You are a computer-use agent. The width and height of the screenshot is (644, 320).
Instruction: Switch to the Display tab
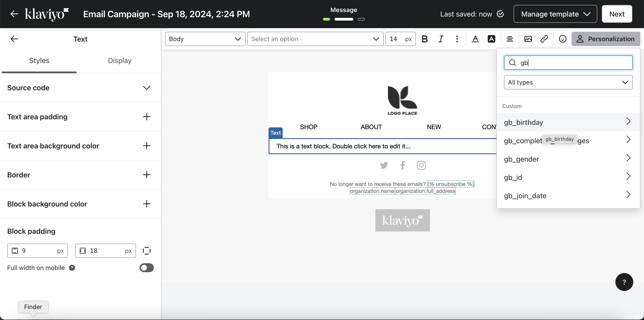pos(119,61)
